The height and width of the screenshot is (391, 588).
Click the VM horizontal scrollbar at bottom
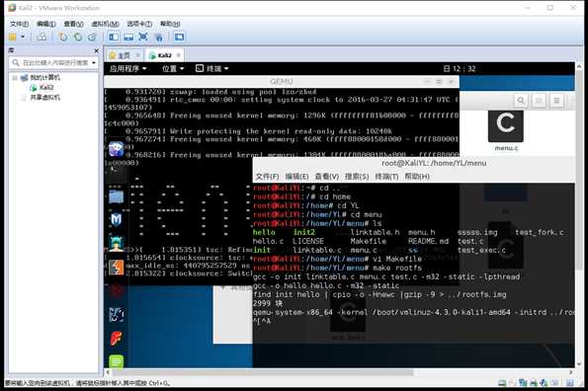263,372
